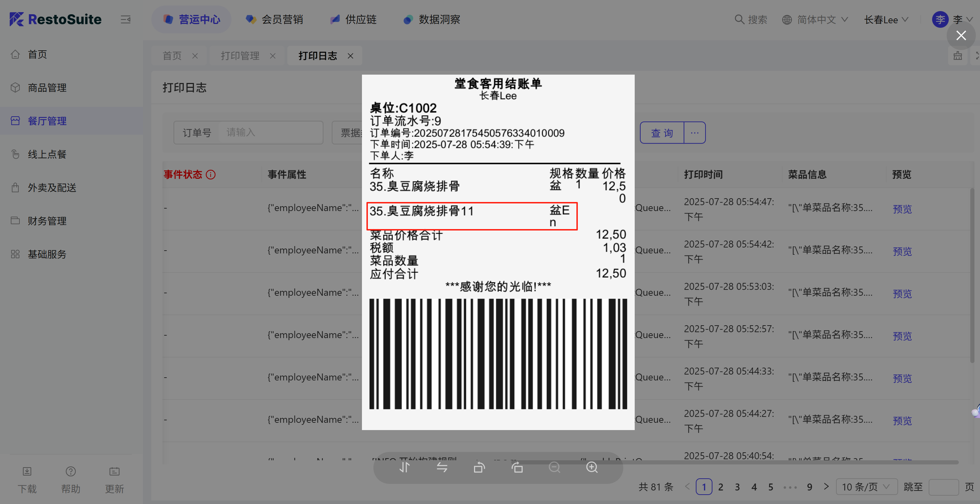
Task: Rotate the preview image right
Action: pyautogui.click(x=517, y=467)
